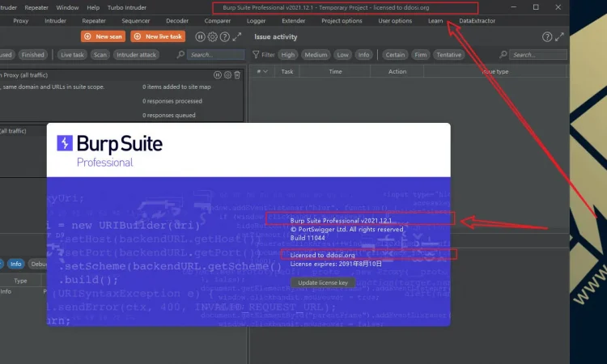
Task: Click 'Build 11044' text in about dialog
Action: 308,238
